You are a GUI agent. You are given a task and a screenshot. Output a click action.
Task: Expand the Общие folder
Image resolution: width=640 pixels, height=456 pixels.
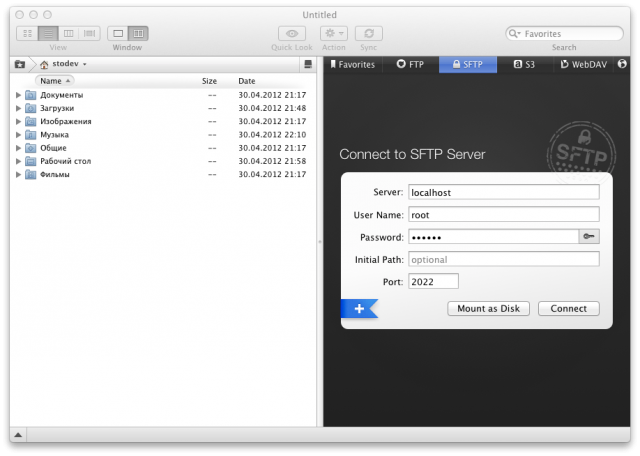tap(18, 148)
